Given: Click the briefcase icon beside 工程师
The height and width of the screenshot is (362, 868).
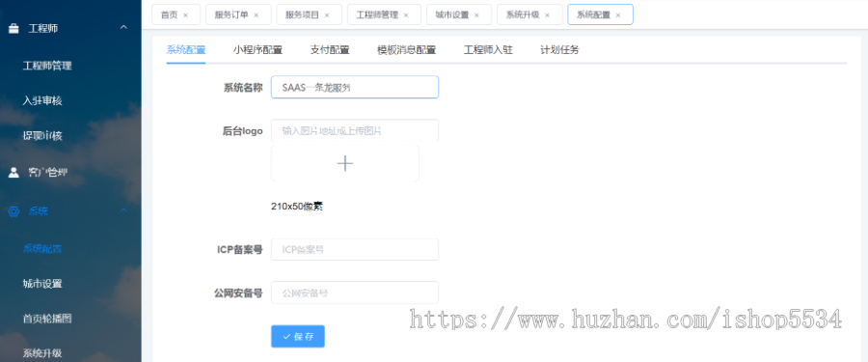Looking at the screenshot, I should pyautogui.click(x=14, y=28).
